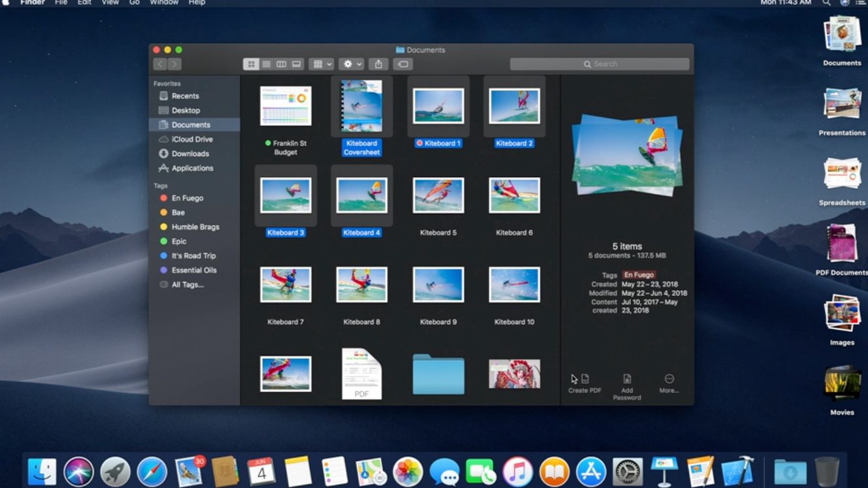Open the group-by arrangement dropdown
The width and height of the screenshot is (868, 488).
[x=321, y=64]
